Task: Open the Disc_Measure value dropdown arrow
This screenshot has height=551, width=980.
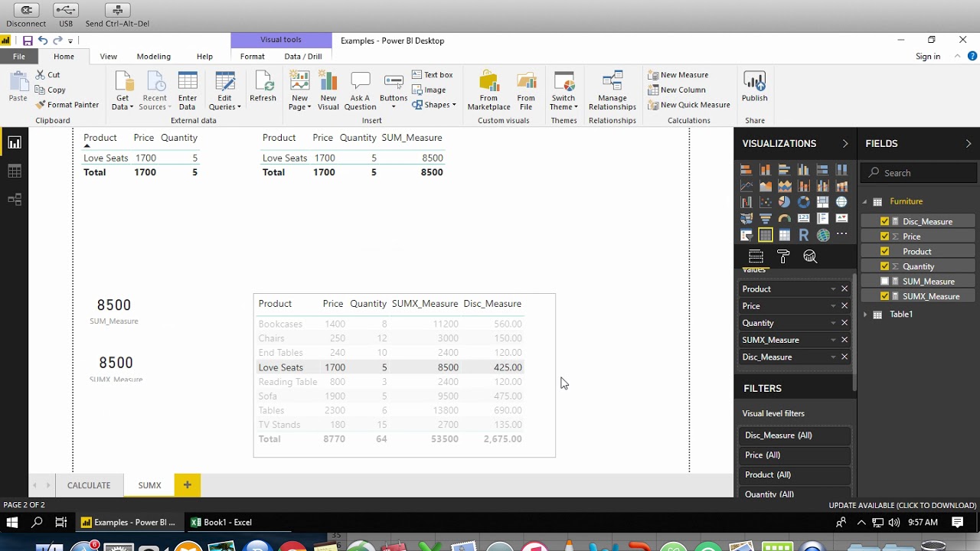Action: coord(833,357)
